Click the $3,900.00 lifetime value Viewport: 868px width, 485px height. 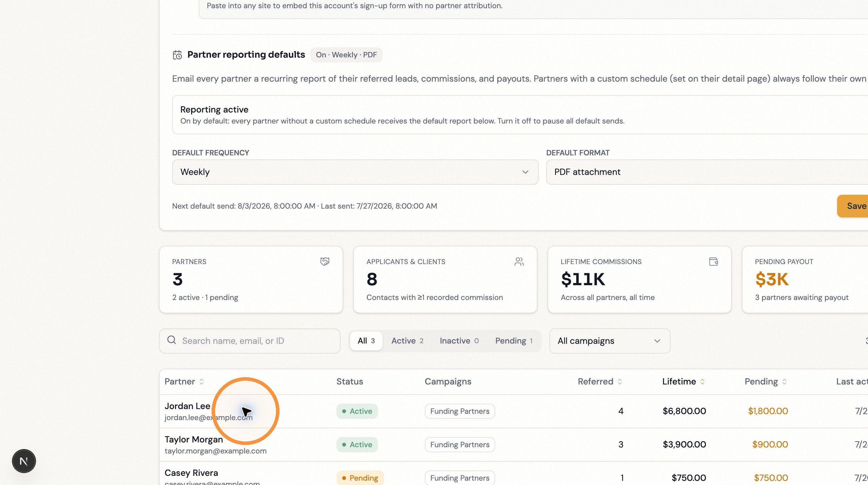tap(684, 444)
